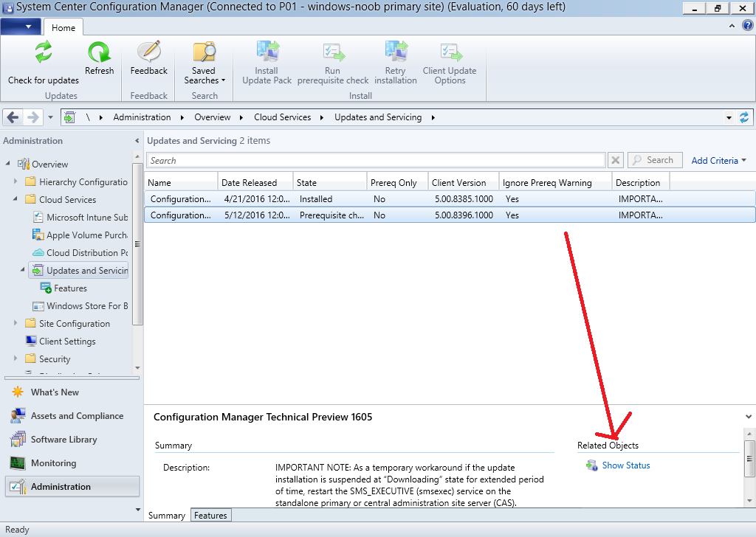
Task: Go forward with navigation forward arrow
Action: tap(32, 117)
